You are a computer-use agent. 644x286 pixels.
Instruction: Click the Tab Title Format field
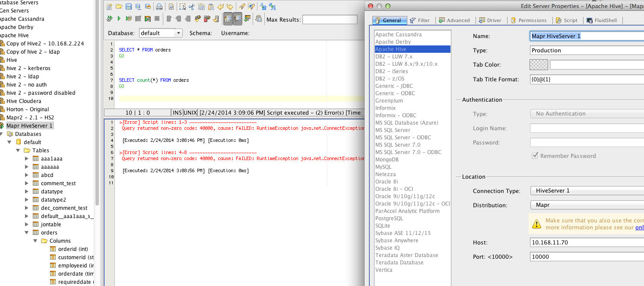[x=587, y=79]
